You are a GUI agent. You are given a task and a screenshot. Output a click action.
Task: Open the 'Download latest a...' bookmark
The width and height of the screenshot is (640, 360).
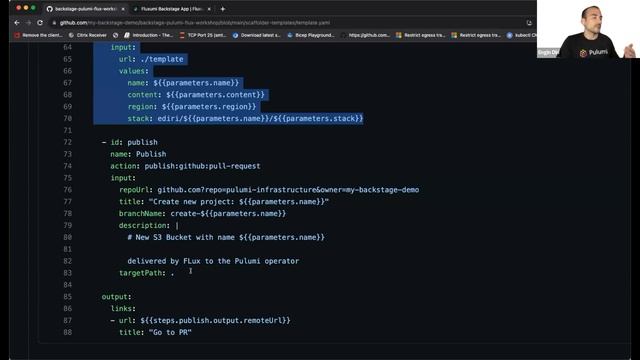pyautogui.click(x=256, y=36)
